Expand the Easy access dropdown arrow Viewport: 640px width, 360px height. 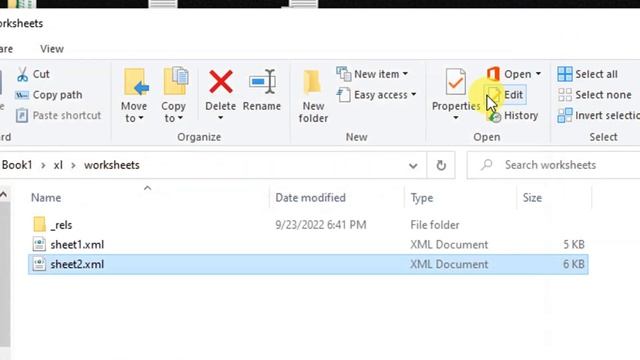(413, 95)
